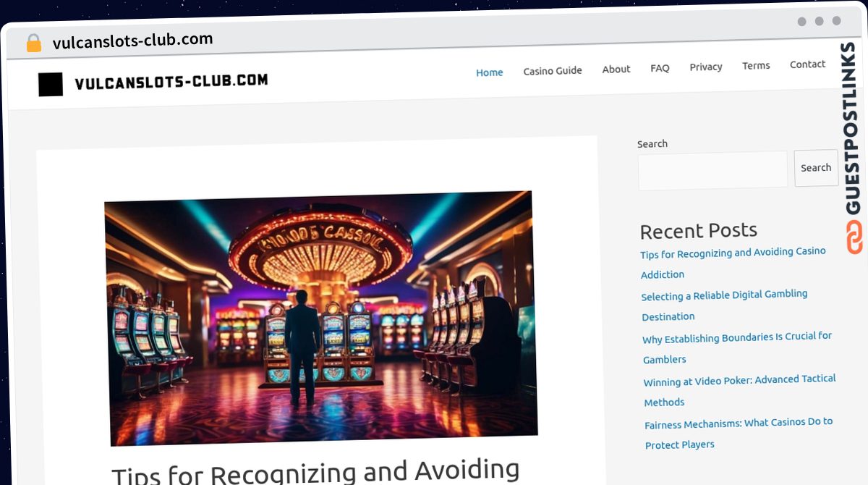View the Privacy page
This screenshot has height=485, width=868.
706,67
